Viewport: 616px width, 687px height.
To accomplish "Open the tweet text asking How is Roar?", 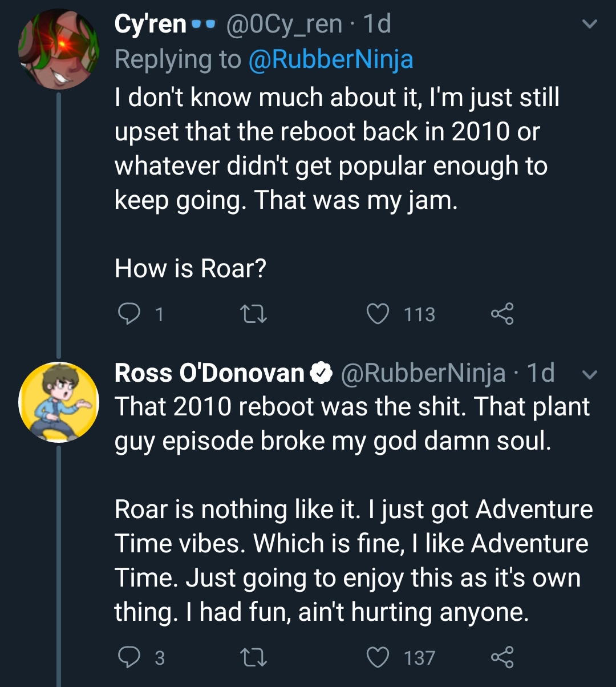I will click(x=191, y=268).
